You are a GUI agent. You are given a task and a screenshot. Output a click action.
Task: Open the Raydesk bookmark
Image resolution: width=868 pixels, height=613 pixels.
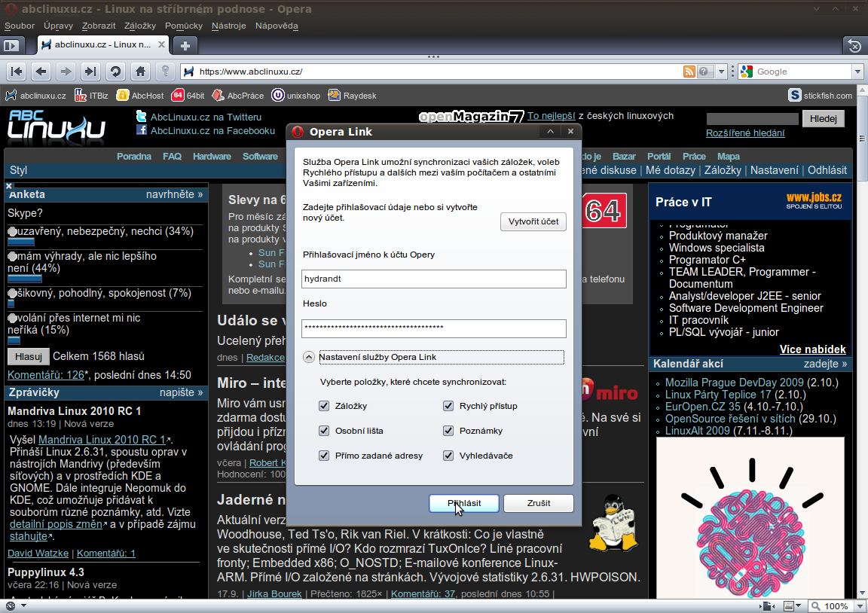coord(352,96)
